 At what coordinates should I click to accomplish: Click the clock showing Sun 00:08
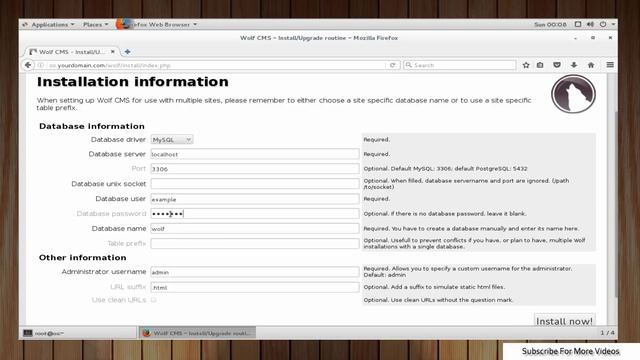(x=550, y=24)
